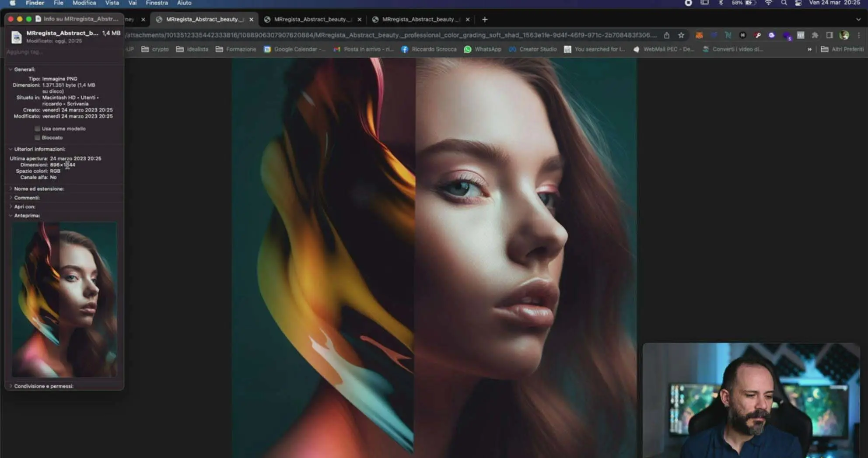
Task: Click the red key extension icon
Action: [757, 35]
